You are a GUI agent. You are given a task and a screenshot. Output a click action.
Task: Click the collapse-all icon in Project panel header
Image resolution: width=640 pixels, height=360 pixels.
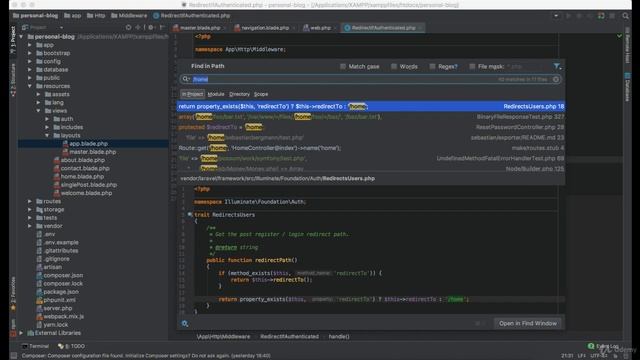[139, 27]
